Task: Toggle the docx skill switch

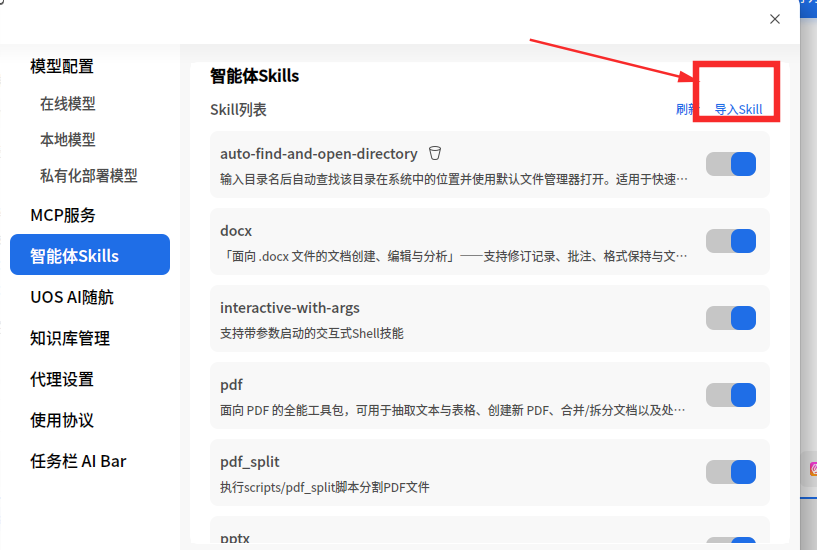Action: point(731,241)
